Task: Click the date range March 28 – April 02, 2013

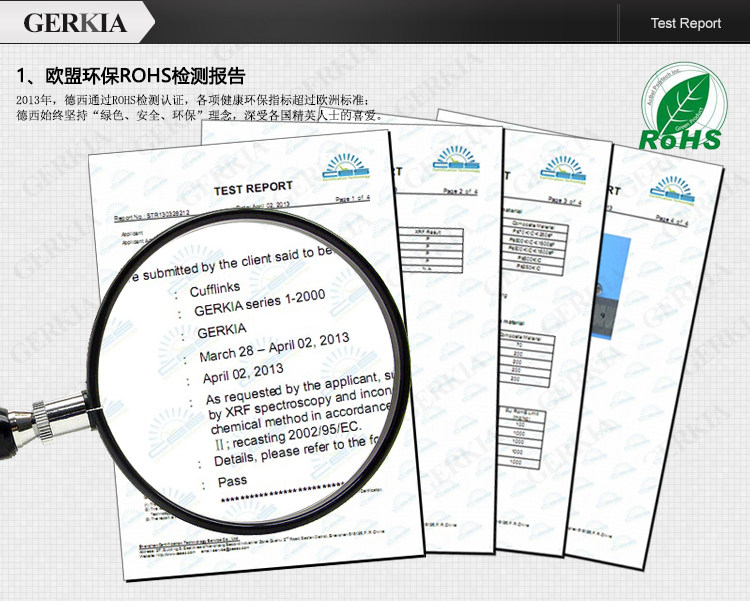Action: coord(274,347)
